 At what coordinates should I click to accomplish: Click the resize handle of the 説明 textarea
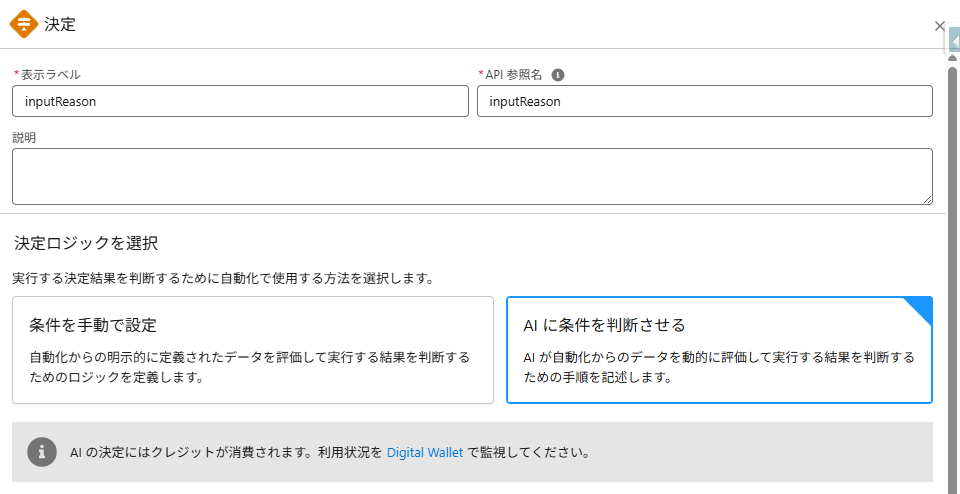pyautogui.click(x=927, y=199)
